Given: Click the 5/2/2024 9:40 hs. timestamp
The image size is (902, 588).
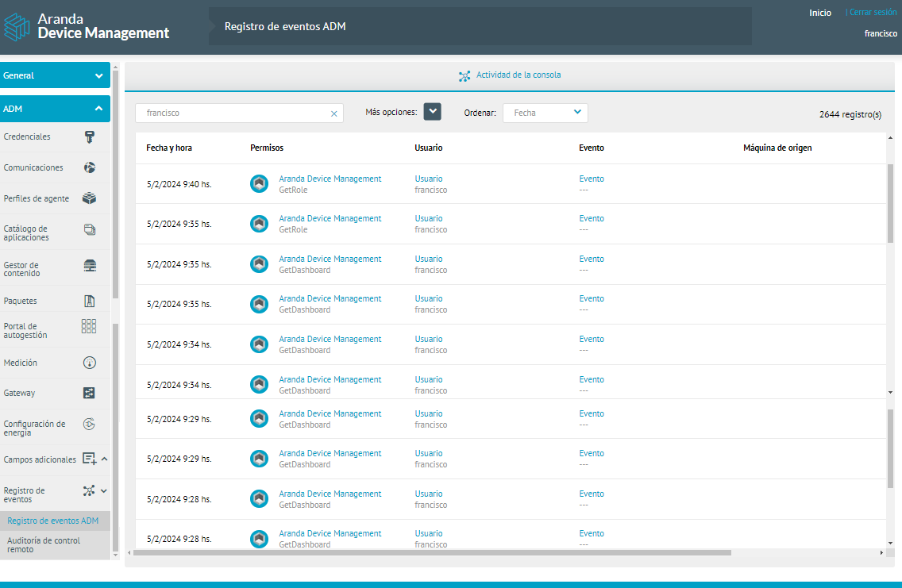Looking at the screenshot, I should point(179,185).
